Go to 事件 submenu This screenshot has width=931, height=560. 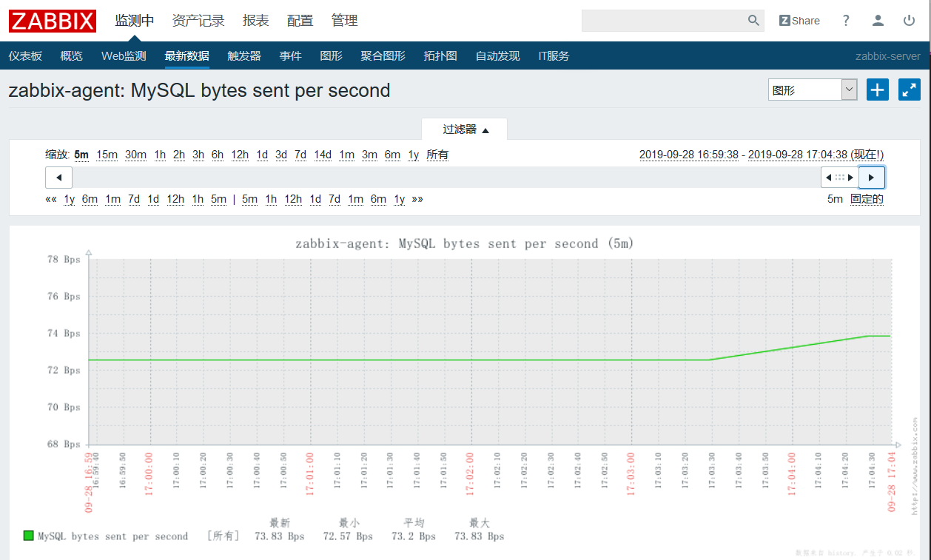291,55
